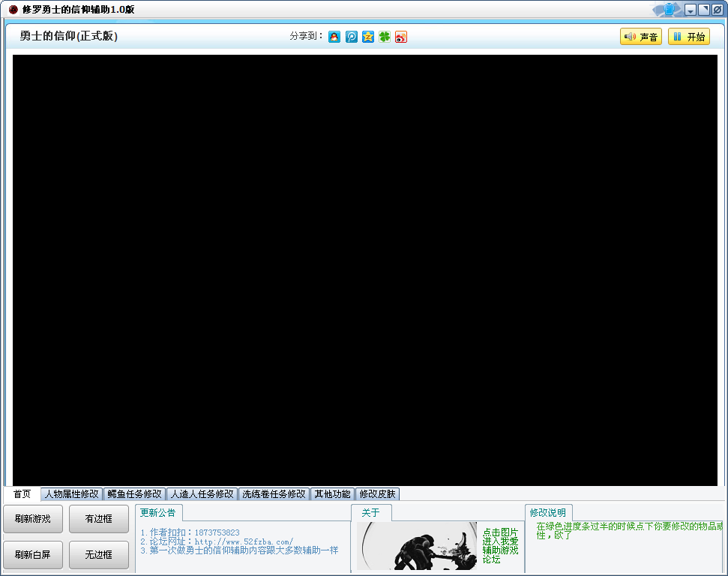Maximize the window with the corner-arrow button
The width and height of the screenshot is (728, 576).
pos(704,10)
